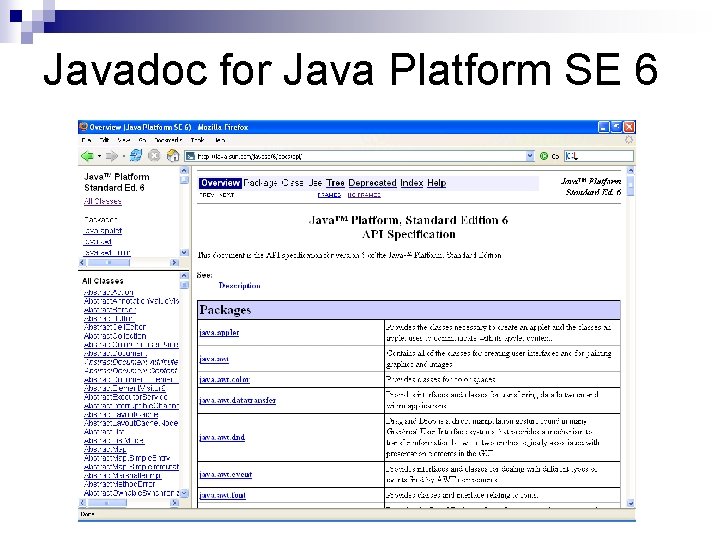
Task: Open the AbstractMap class link
Action: 105,449
